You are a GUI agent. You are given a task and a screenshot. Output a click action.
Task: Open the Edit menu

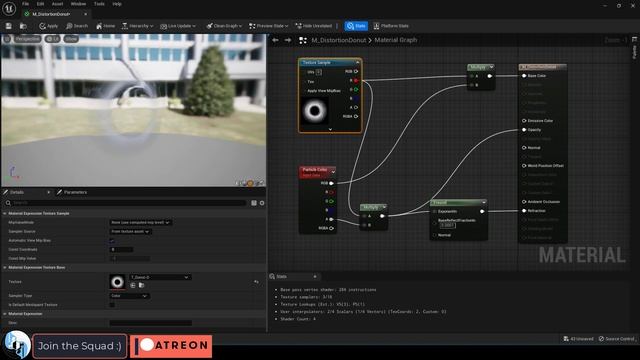[40, 4]
